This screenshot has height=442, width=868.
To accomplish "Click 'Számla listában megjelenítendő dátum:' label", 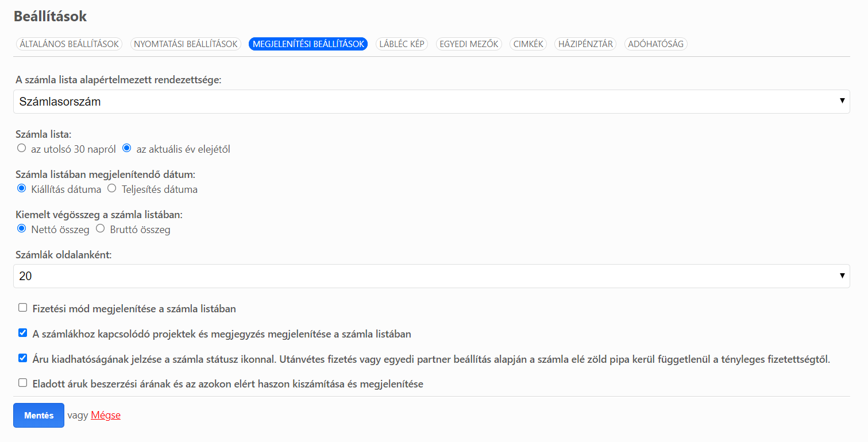I will (105, 175).
